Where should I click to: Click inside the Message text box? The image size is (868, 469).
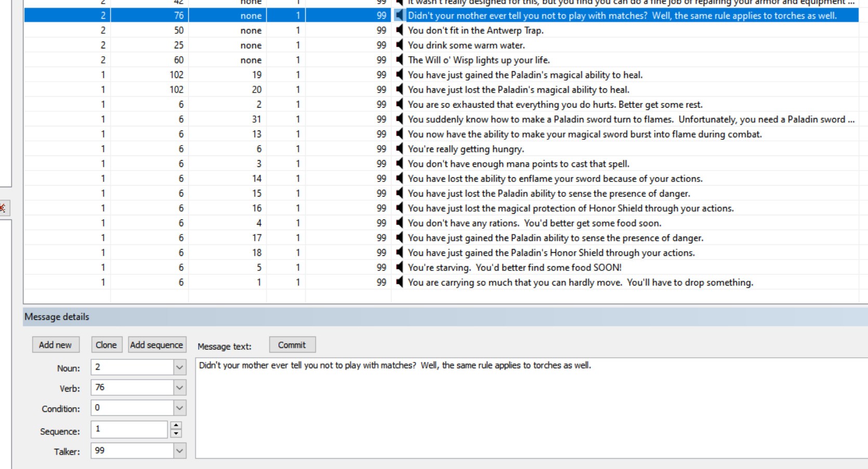[x=531, y=408]
